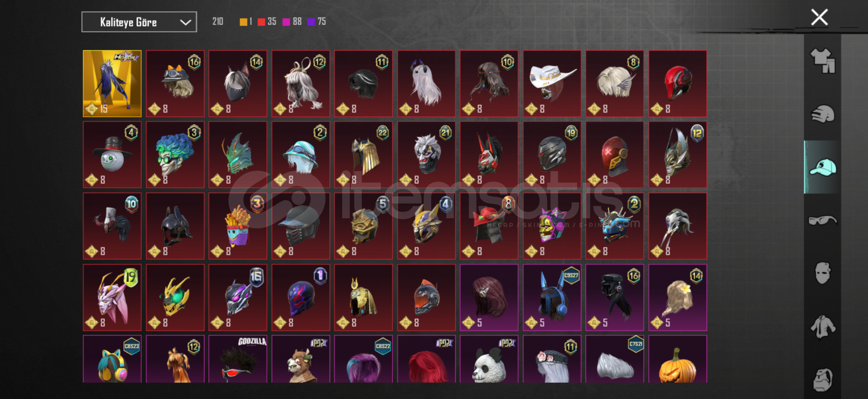This screenshot has width=868, height=399.
Task: Select the helmet category icon in sidebar
Action: click(823, 114)
